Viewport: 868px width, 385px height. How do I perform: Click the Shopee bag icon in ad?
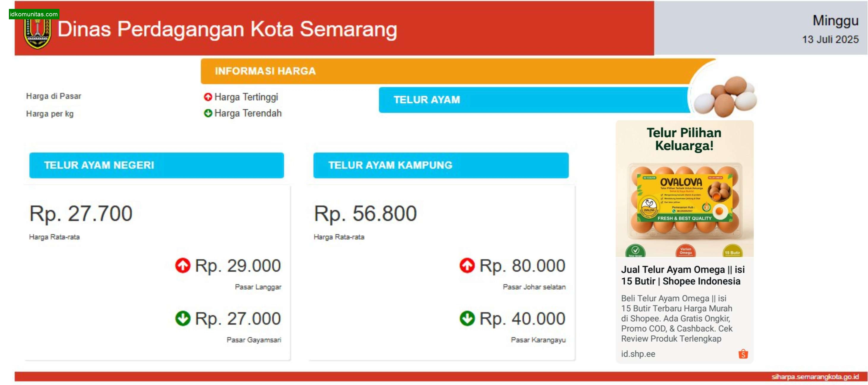click(743, 354)
